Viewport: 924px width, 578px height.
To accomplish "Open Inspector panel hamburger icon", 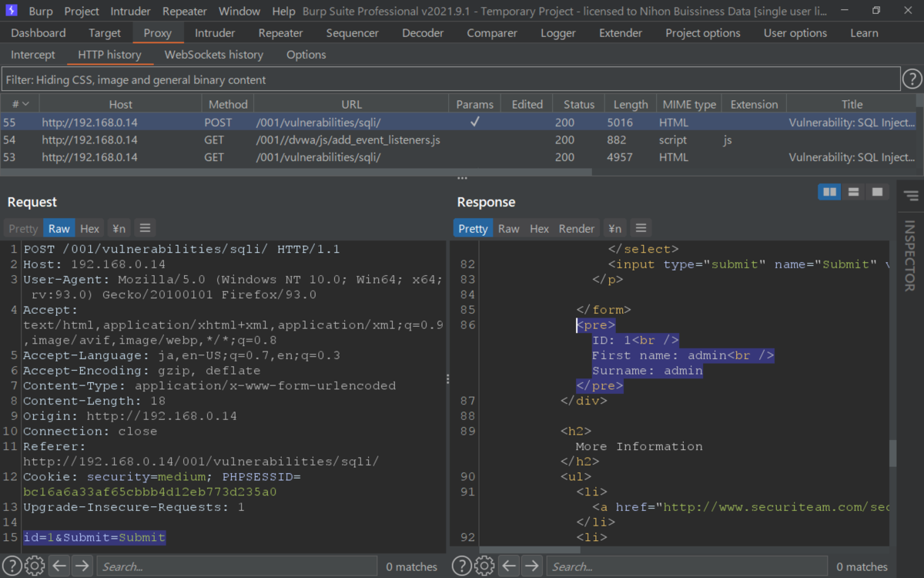I will point(911,196).
